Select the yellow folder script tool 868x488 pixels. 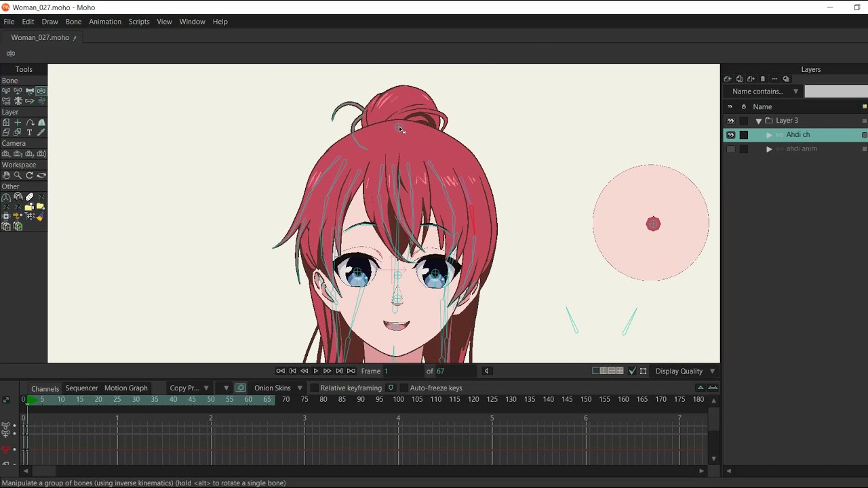click(x=41, y=207)
